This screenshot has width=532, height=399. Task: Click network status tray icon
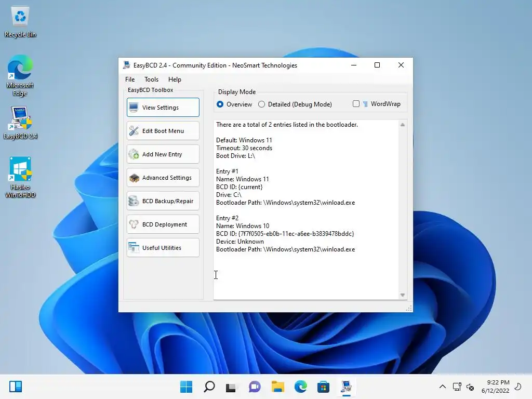457,387
